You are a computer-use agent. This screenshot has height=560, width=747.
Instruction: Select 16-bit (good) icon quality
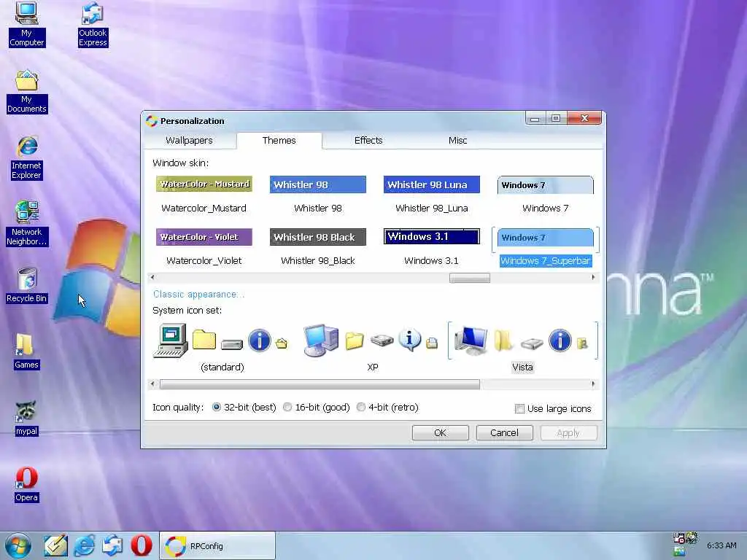(x=287, y=407)
